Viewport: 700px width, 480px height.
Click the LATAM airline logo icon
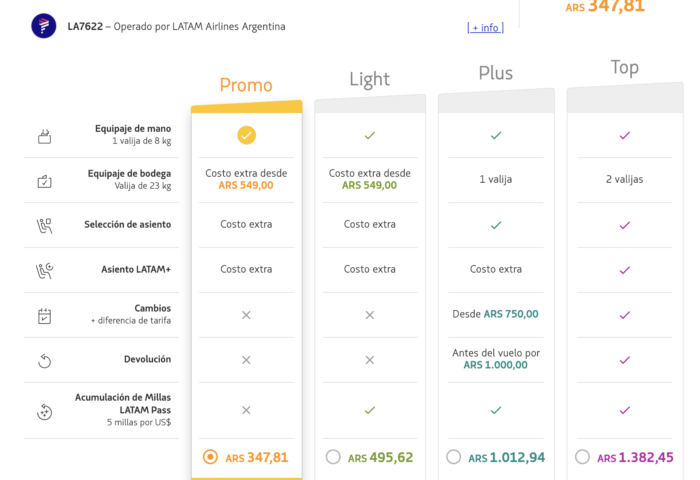pos(43,26)
